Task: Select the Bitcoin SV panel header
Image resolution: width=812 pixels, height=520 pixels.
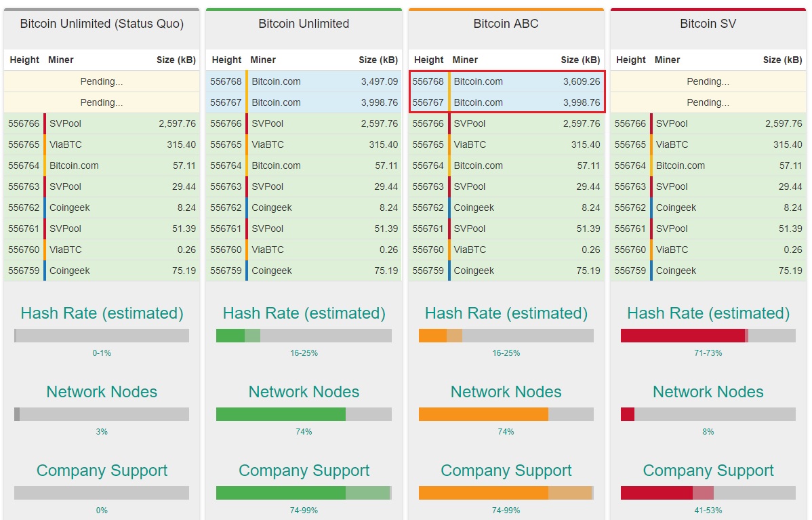Action: pyautogui.click(x=708, y=24)
